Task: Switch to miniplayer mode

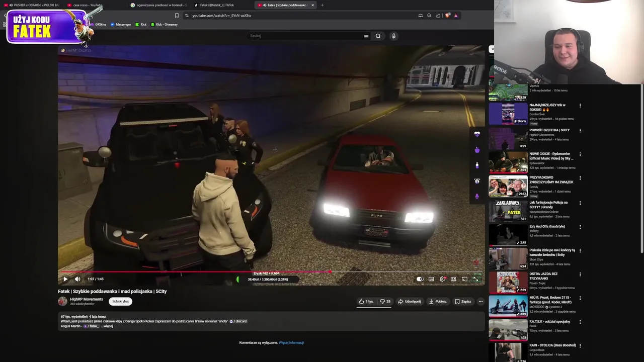Action: (453, 279)
